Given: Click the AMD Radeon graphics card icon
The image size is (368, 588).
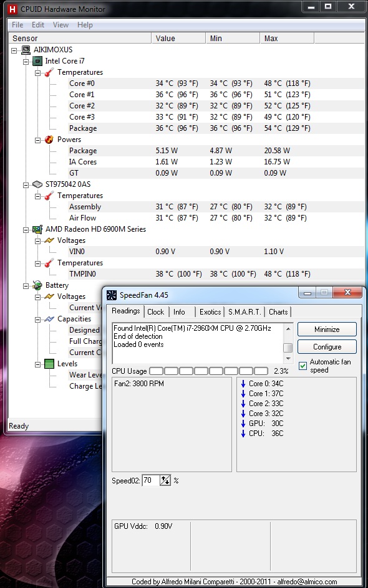Looking at the screenshot, I should click(x=37, y=229).
